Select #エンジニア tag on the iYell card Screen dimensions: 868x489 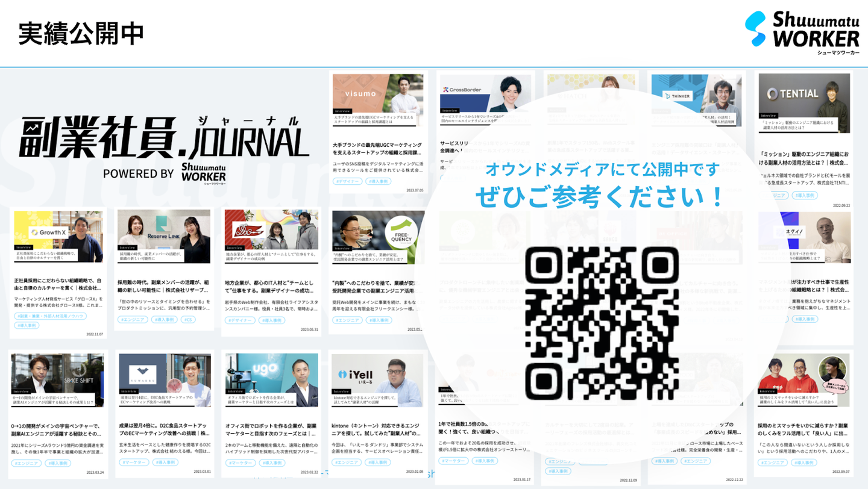click(x=347, y=463)
